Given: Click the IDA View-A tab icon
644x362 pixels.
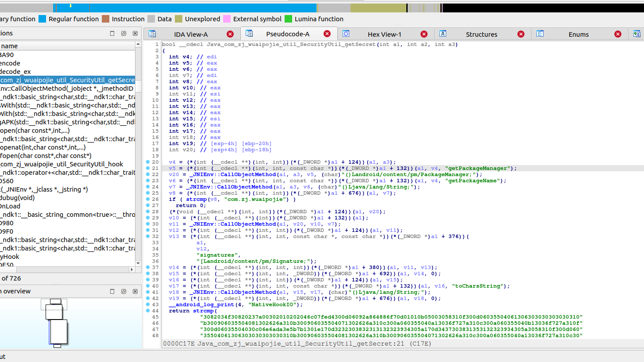Looking at the screenshot, I should tap(153, 34).
